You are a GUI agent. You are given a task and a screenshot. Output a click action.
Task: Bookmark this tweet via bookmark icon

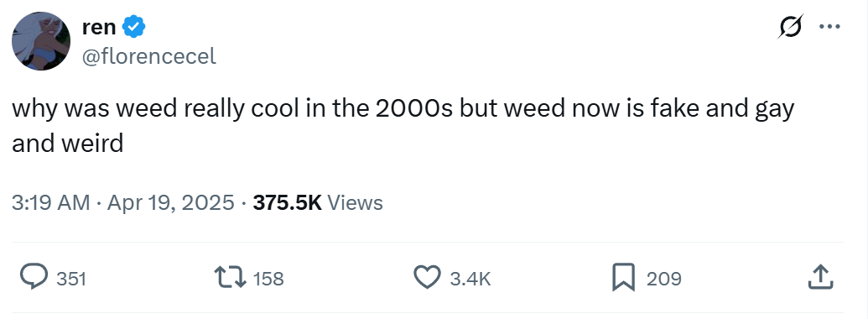point(623,278)
